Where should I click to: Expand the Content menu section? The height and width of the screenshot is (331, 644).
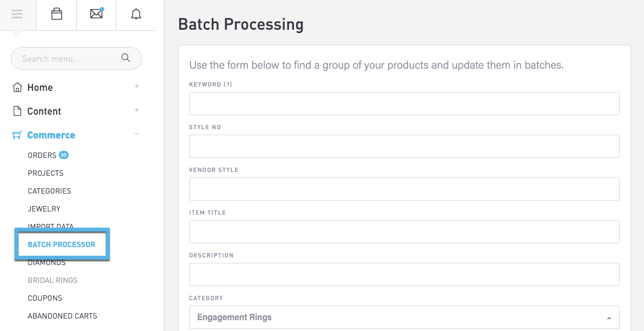[x=137, y=110]
